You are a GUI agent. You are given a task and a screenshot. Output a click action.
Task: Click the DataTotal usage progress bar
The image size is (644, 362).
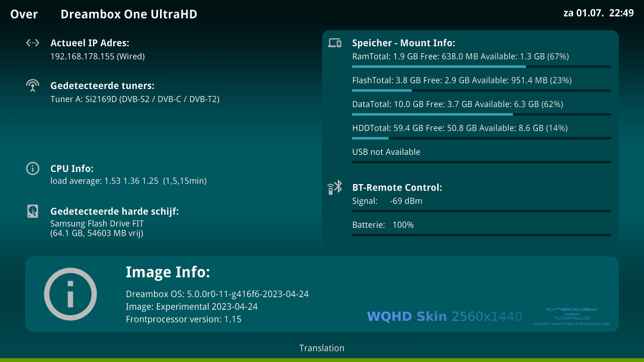pyautogui.click(x=481, y=114)
